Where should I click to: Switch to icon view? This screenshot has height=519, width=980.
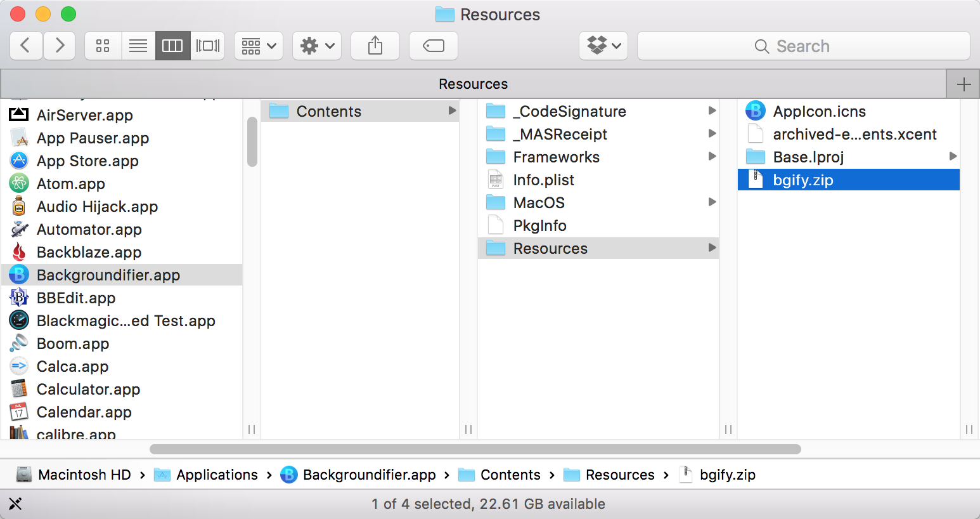(x=103, y=46)
